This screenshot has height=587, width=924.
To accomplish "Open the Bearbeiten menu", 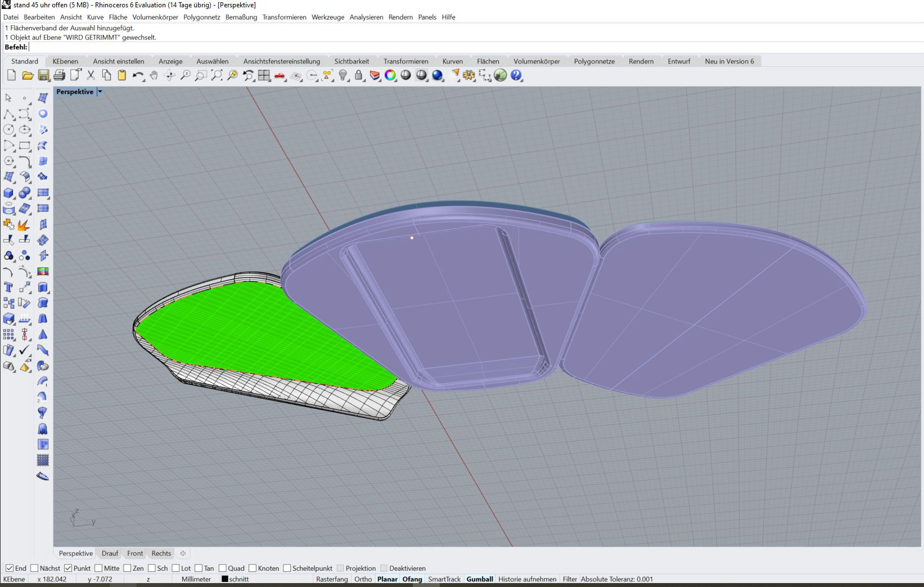I will pos(39,17).
